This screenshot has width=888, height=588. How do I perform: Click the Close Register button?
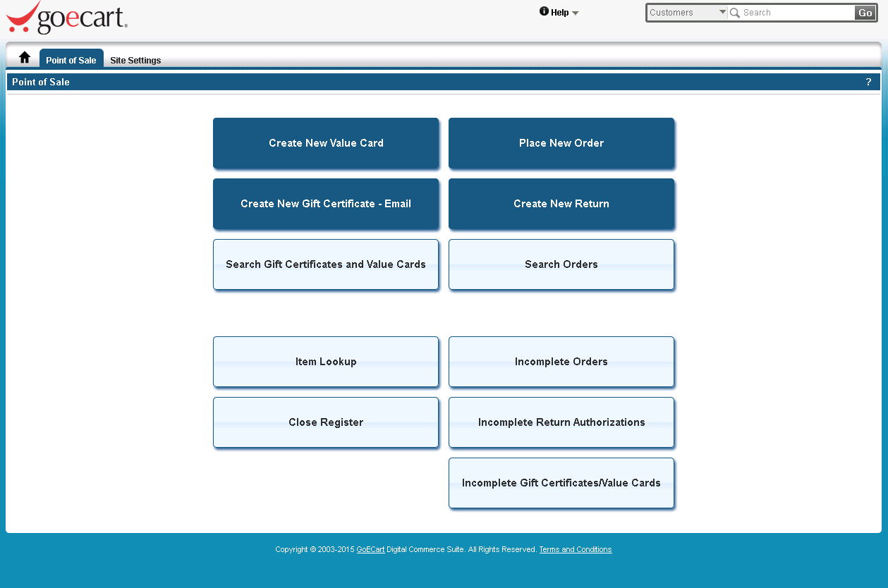(326, 422)
